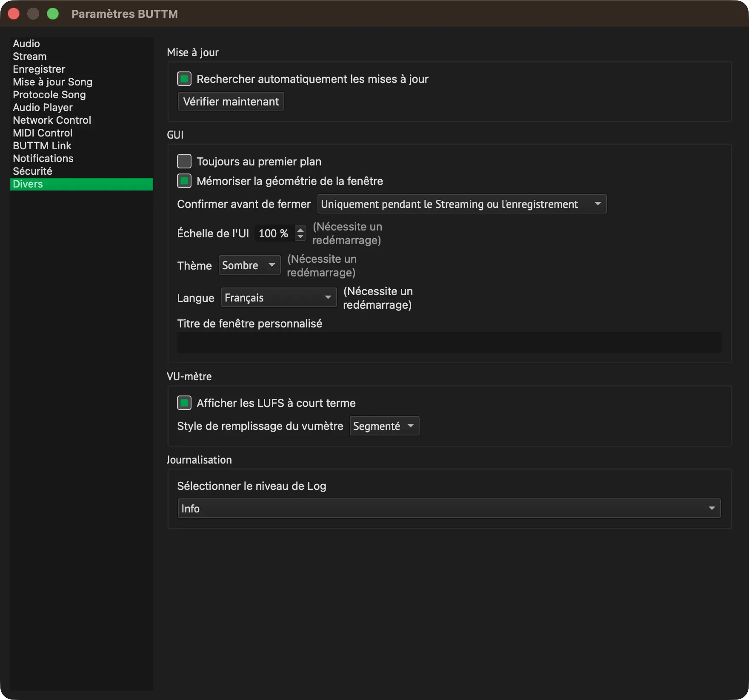749x700 pixels.
Task: Select Mise à jour Song in sidebar
Action: [82, 82]
